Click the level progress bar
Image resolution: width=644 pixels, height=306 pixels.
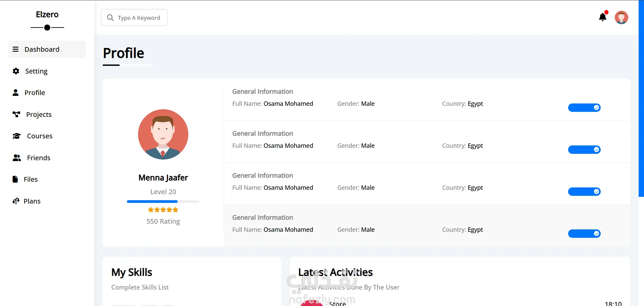click(x=163, y=202)
